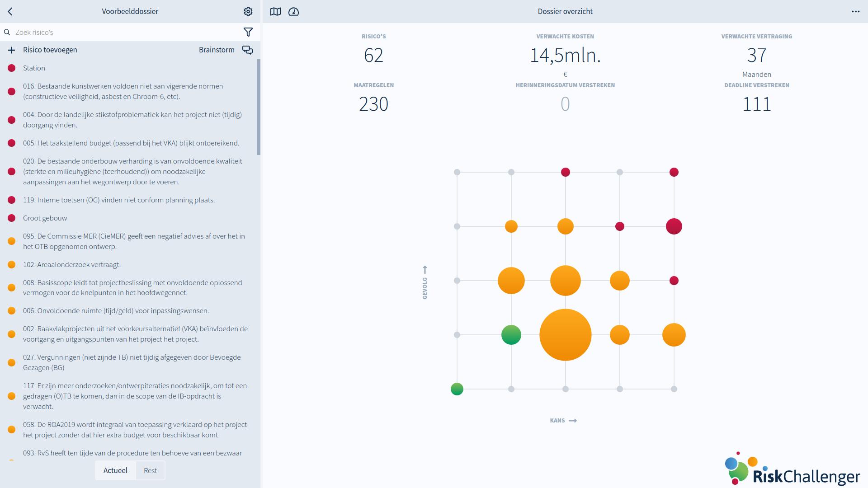Image resolution: width=868 pixels, height=488 pixels.
Task: Click the risk list scrollbar
Action: pyautogui.click(x=259, y=107)
